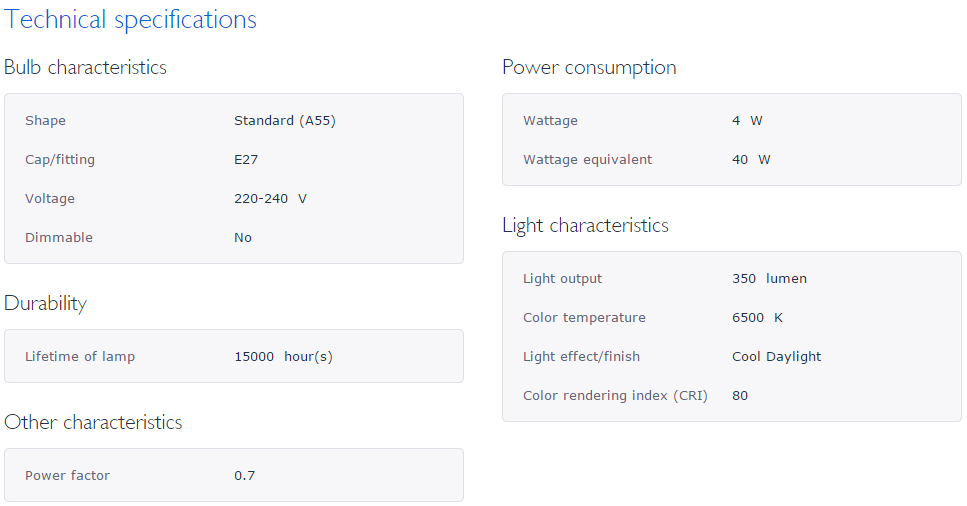Click the Wattage 4 W value

(747, 120)
